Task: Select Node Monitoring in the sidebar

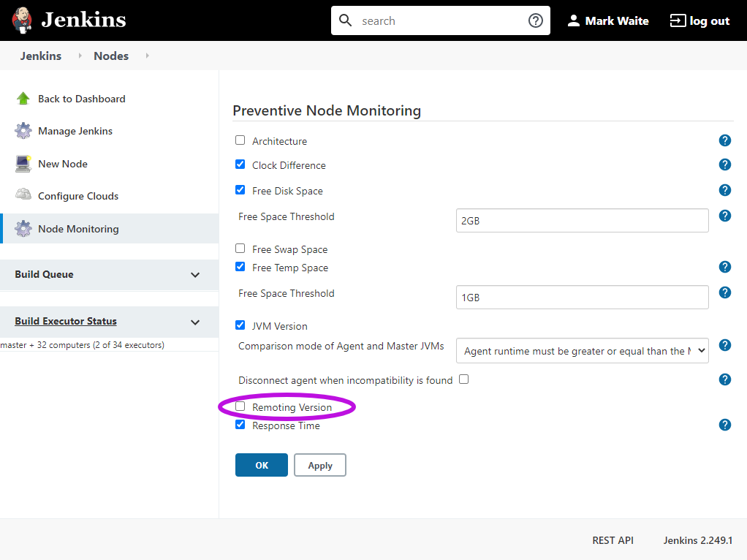Action: tap(79, 229)
